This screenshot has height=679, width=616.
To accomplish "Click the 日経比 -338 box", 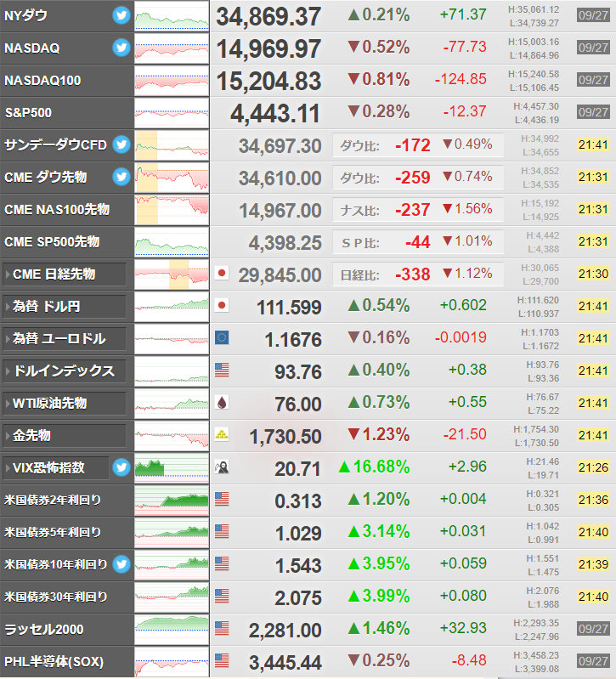I will point(418,274).
